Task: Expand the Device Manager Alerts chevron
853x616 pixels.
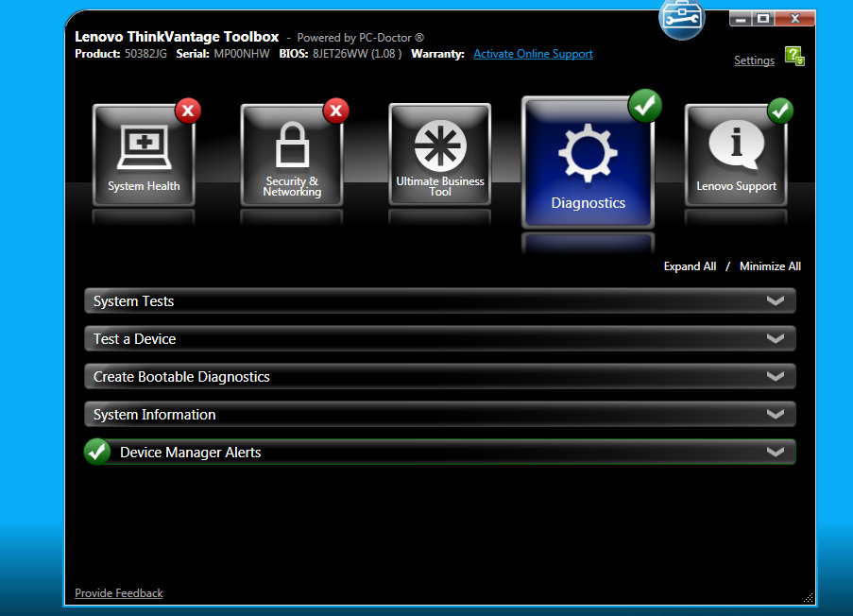Action: [776, 452]
